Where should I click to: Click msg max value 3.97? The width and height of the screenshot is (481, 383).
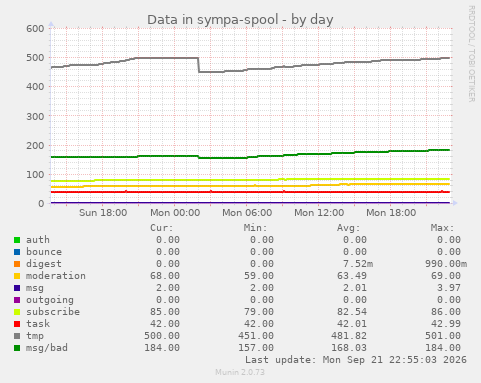pos(449,288)
